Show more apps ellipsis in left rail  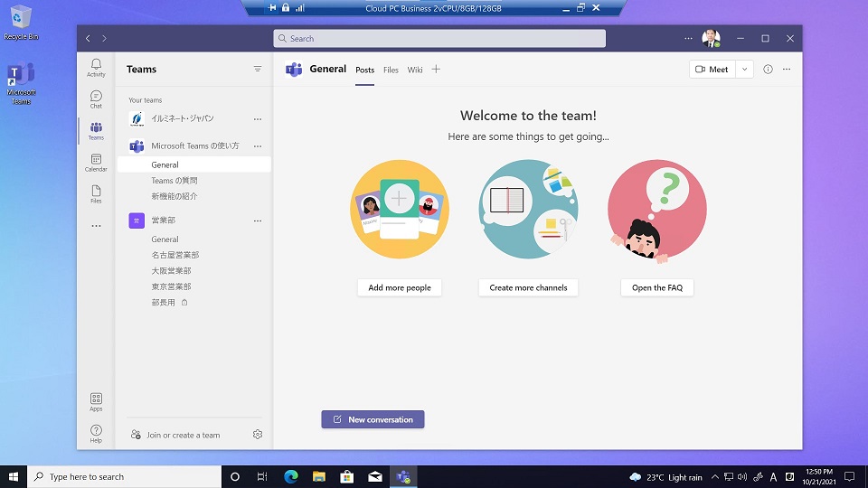pyautogui.click(x=96, y=226)
